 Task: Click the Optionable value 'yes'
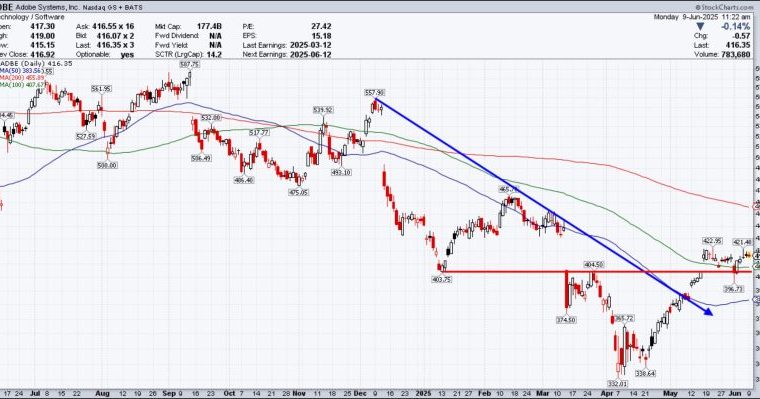point(127,54)
